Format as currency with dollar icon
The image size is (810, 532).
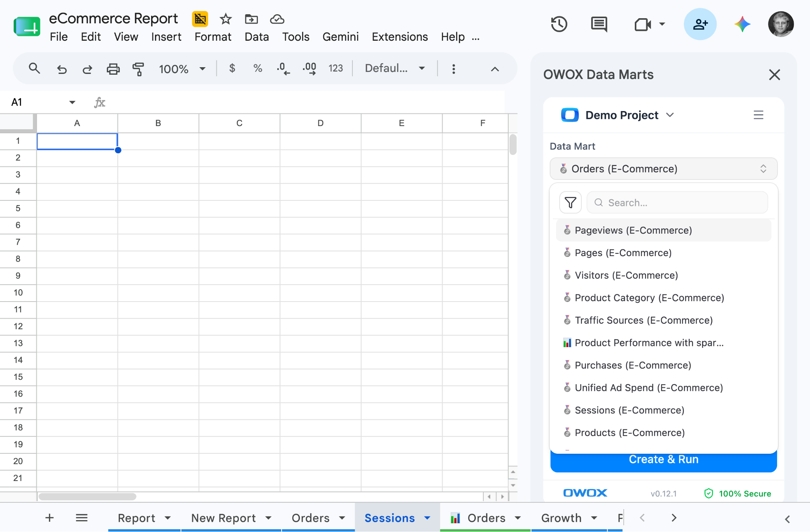click(x=232, y=68)
